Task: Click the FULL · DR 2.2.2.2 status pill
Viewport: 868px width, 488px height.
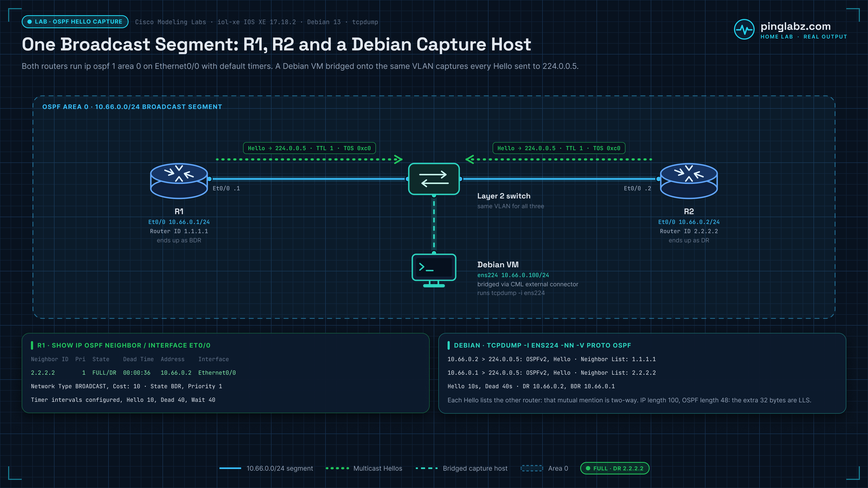Action: point(615,468)
